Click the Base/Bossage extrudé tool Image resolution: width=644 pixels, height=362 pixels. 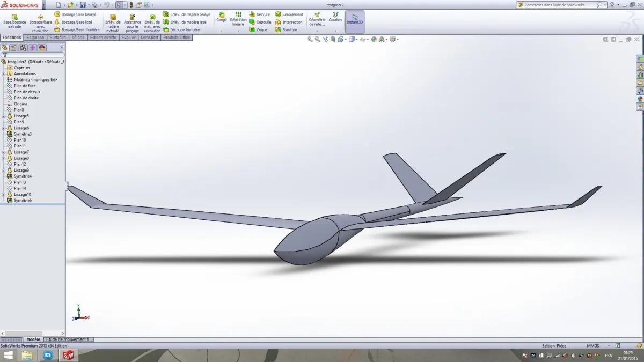point(14,21)
